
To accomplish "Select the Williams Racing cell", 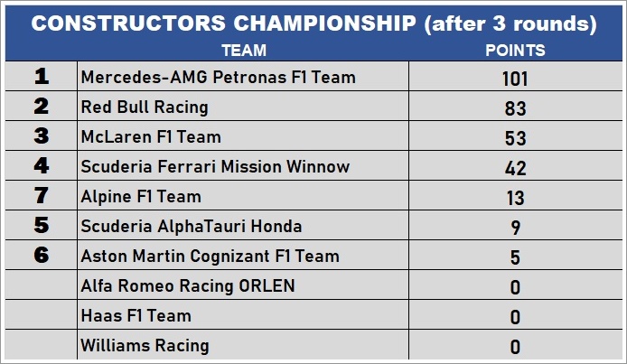I will pyautogui.click(x=243, y=345).
